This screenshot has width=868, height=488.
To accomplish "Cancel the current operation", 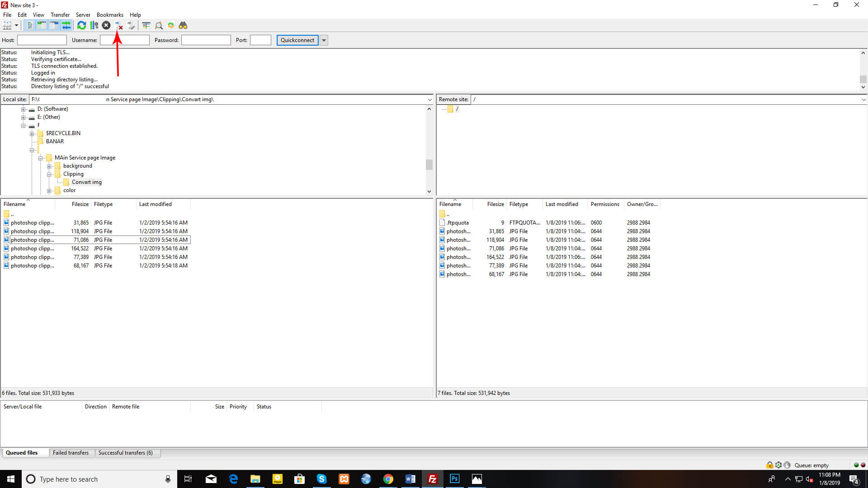I will coord(106,25).
